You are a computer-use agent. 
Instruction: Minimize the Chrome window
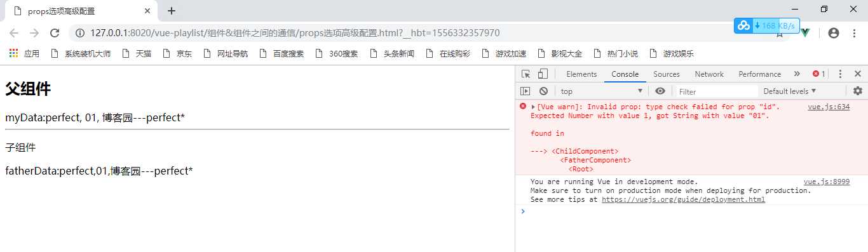pos(796,9)
